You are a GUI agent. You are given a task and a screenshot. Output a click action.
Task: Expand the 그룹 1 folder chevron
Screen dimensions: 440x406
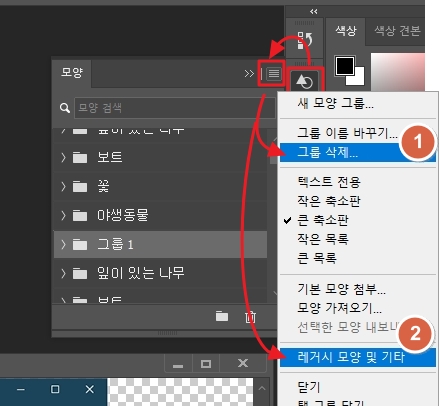point(63,245)
